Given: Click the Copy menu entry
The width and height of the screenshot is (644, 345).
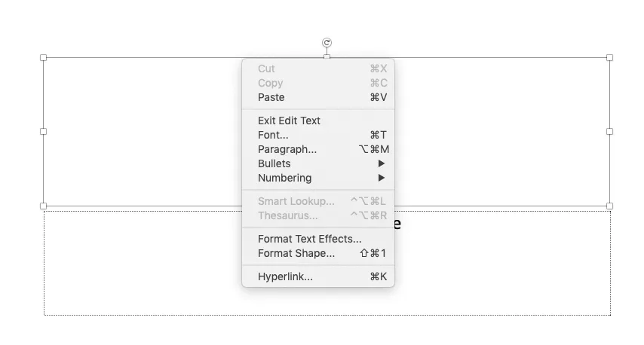Looking at the screenshot, I should click(270, 83).
